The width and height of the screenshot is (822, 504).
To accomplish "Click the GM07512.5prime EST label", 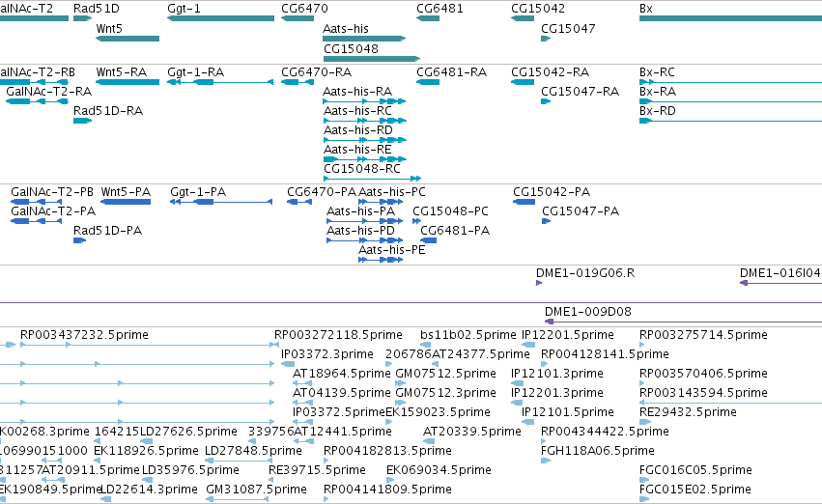I will click(x=445, y=374).
